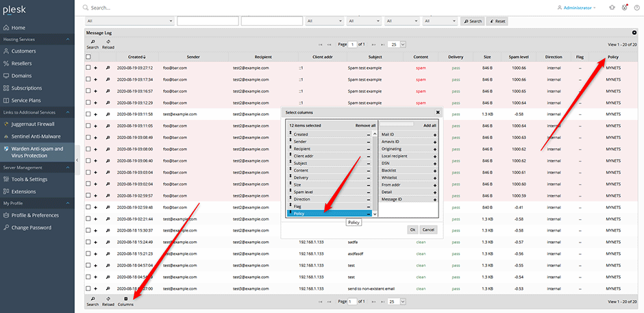644x313 pixels.
Task: Collapse the Hosting Services section
Action: [x=69, y=40]
